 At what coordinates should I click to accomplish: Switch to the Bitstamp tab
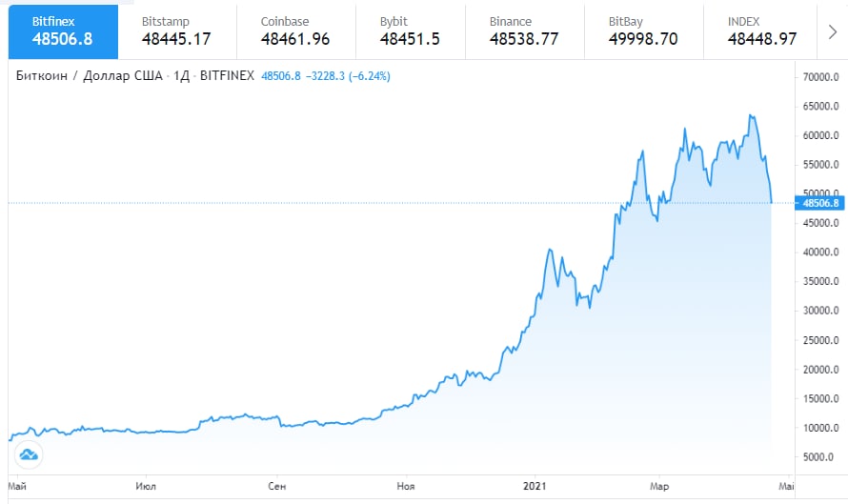[x=175, y=31]
